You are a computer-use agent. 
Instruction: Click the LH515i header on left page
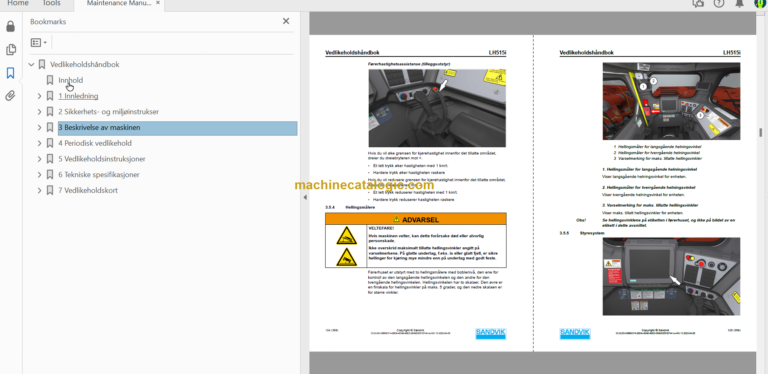coord(497,52)
